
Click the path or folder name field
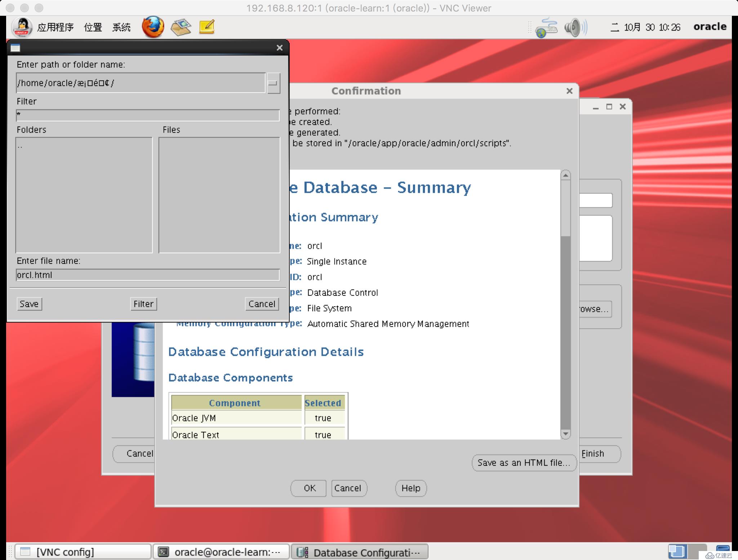(141, 83)
